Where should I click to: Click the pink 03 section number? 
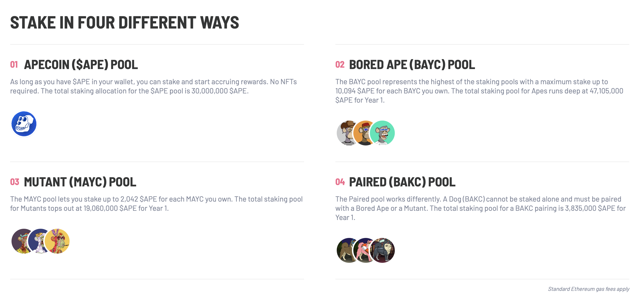[x=15, y=182]
